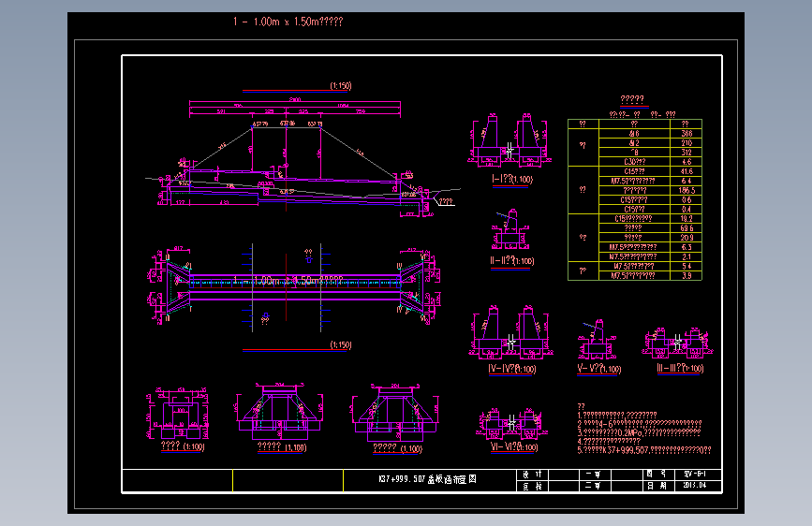Click note 3 mentioning '0.2MPa'
812x526 pixels.
tap(639, 432)
